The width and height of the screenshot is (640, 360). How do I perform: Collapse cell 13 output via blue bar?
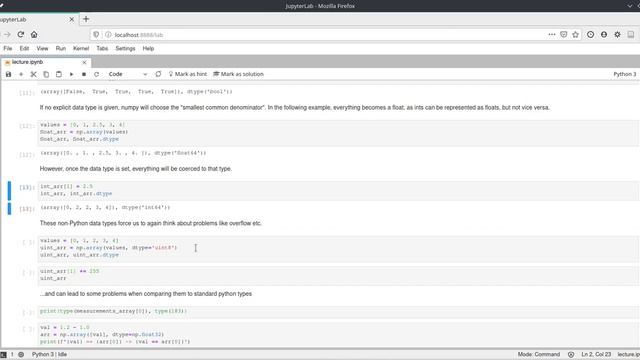point(9,209)
